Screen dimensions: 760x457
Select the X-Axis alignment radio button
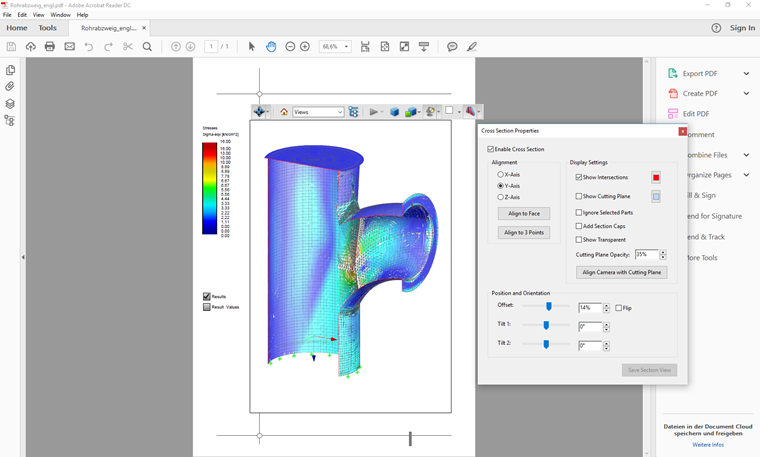click(x=501, y=175)
